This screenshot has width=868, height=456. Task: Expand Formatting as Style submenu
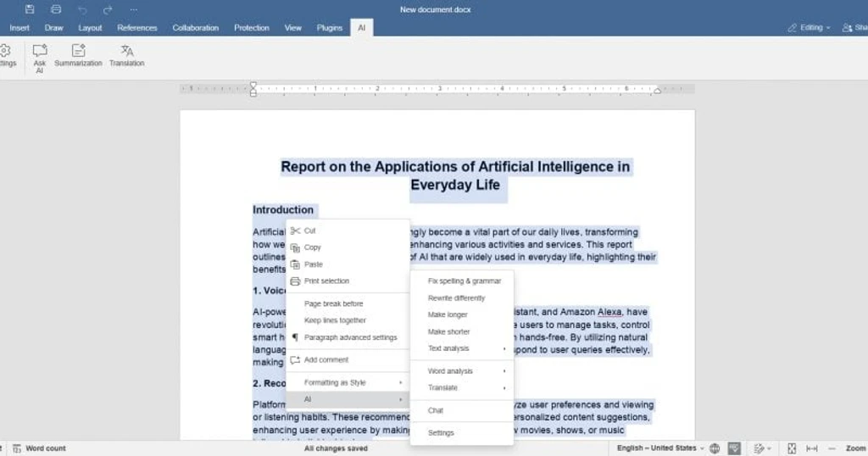point(348,382)
